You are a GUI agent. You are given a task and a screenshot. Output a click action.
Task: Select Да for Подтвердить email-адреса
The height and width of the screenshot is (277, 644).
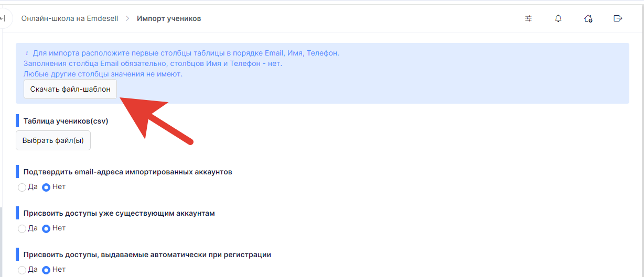(x=22, y=187)
